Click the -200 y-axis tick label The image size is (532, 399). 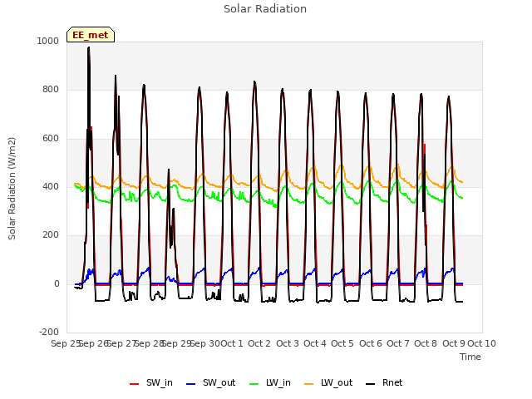pyautogui.click(x=49, y=332)
